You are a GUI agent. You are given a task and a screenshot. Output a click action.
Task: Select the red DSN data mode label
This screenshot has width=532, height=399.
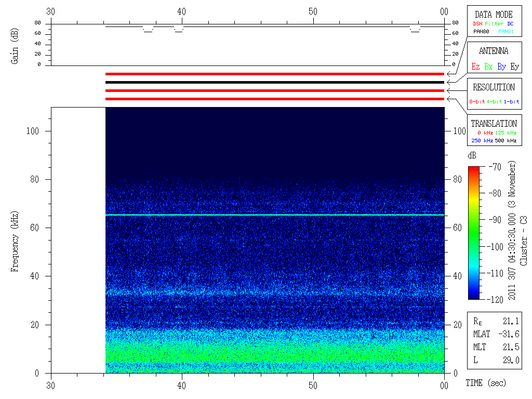pyautogui.click(x=477, y=23)
